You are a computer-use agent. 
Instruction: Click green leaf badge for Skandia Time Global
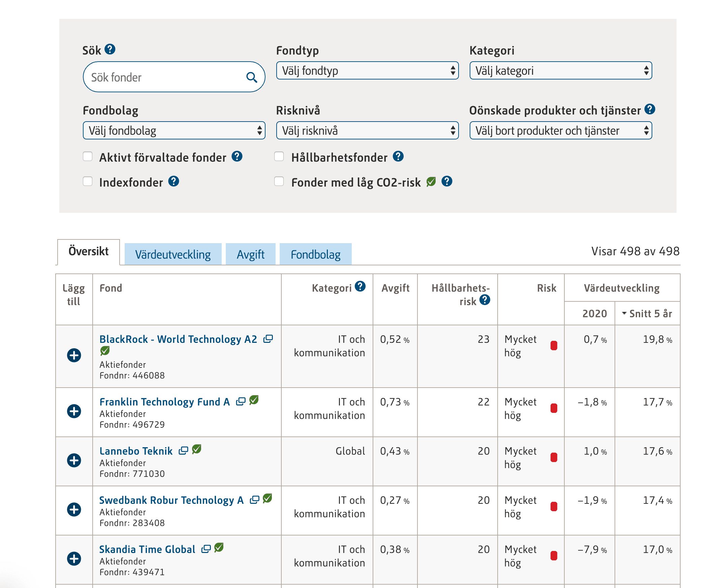219,547
